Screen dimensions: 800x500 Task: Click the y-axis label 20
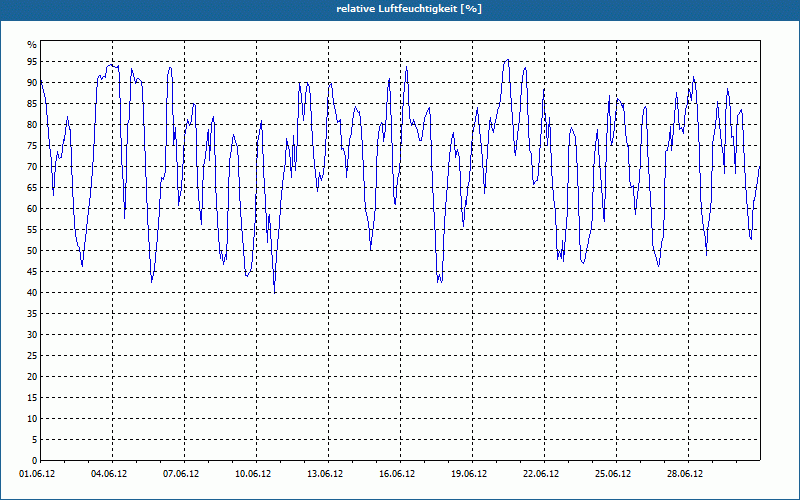pyautogui.click(x=32, y=377)
